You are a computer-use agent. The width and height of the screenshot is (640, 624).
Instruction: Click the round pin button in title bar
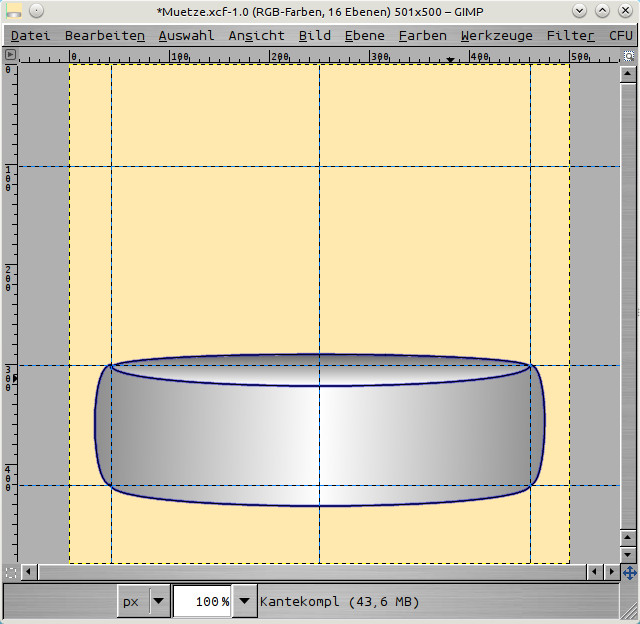pyautogui.click(x=37, y=11)
